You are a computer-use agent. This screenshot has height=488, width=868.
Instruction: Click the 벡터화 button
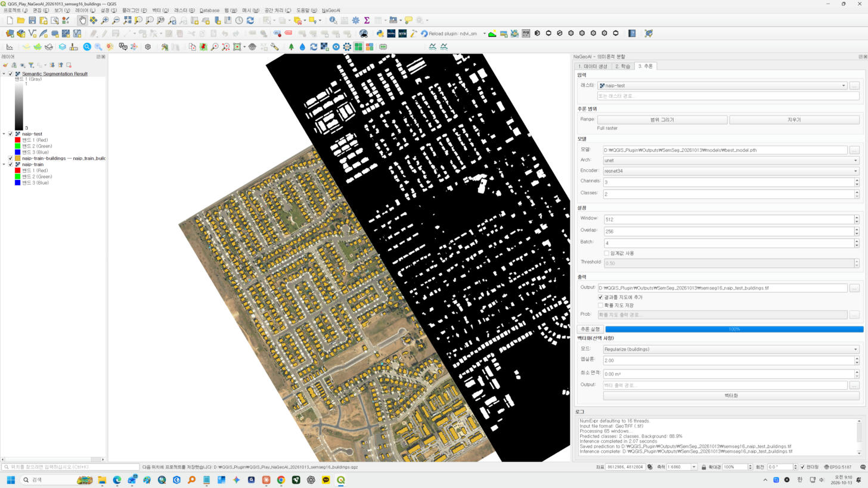[731, 396]
